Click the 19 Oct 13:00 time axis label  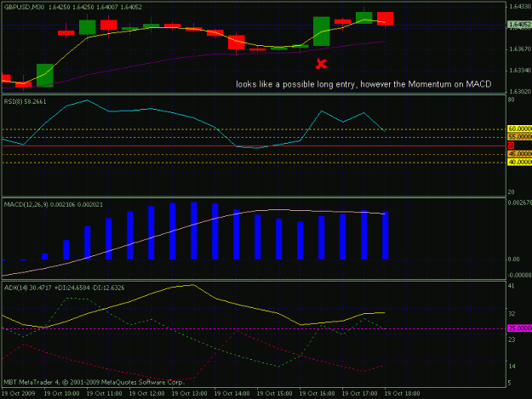[189, 394]
